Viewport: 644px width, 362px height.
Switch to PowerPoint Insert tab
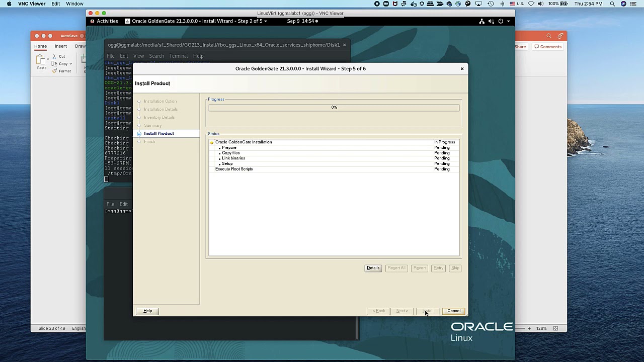coord(61,46)
